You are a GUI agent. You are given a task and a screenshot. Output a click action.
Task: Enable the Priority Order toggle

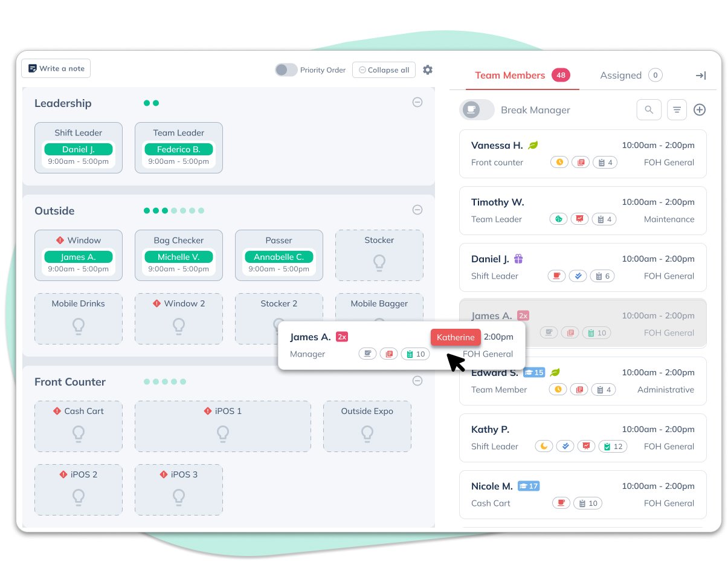pyautogui.click(x=286, y=70)
